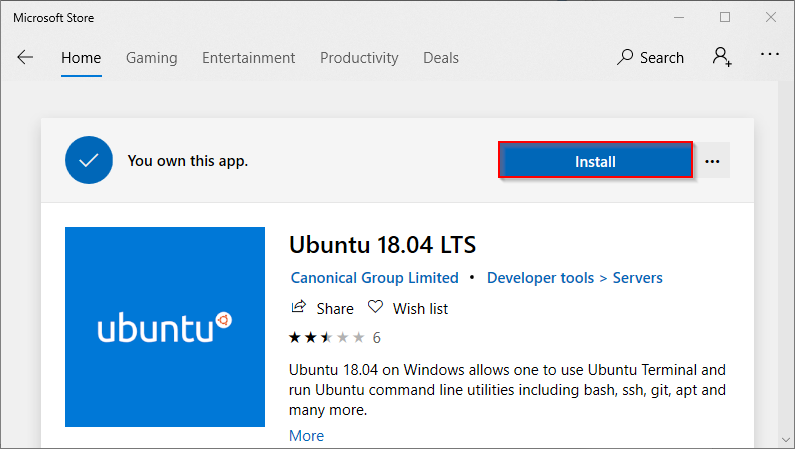The width and height of the screenshot is (795, 449).
Task: Open the Developer tools category link
Action: pyautogui.click(x=540, y=278)
